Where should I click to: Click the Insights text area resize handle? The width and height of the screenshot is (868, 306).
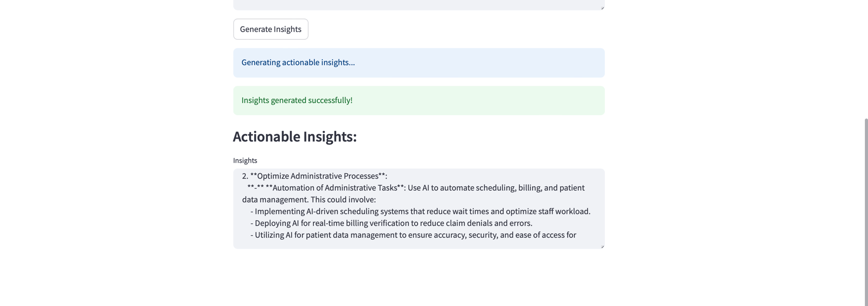(x=602, y=246)
